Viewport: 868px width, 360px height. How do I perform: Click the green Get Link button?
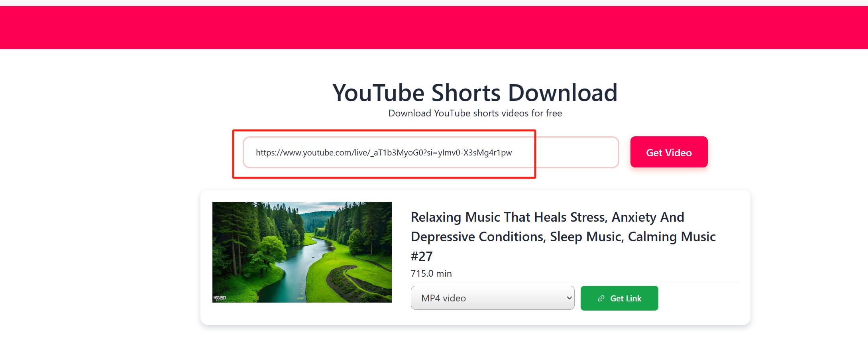click(619, 298)
